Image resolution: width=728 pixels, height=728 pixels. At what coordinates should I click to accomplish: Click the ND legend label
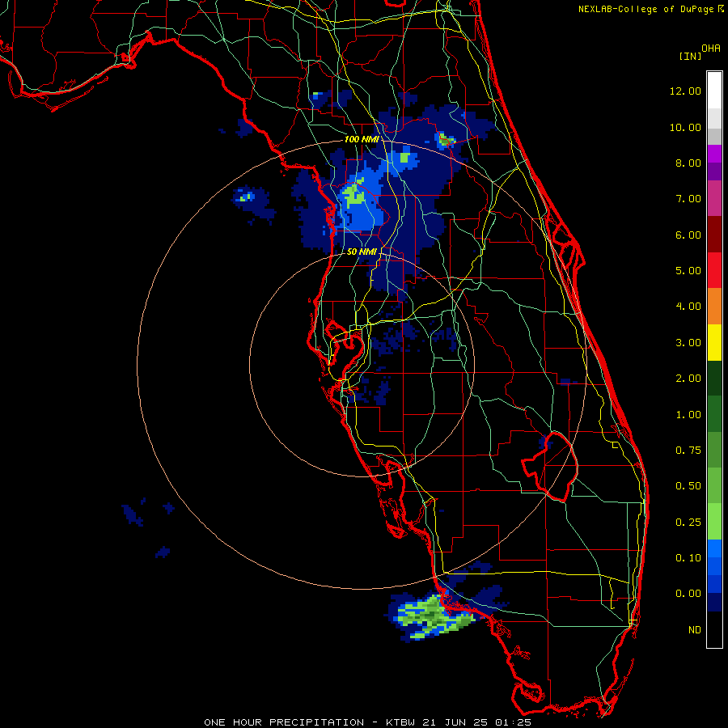click(695, 630)
